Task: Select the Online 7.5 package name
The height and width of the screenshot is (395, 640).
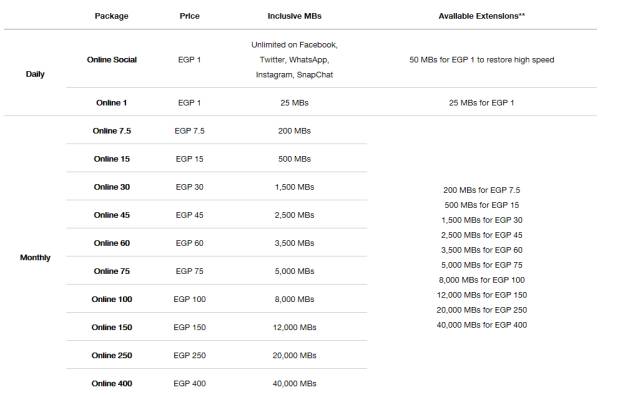Action: (x=111, y=131)
